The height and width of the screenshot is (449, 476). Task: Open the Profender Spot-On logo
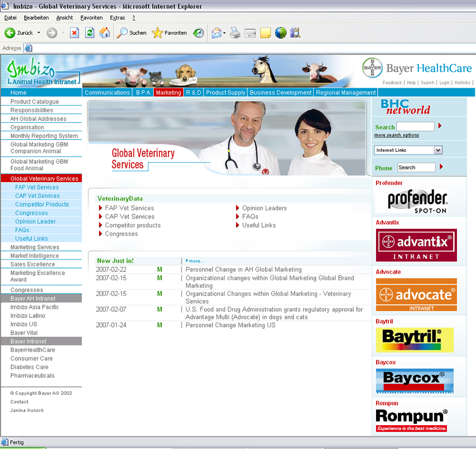[x=417, y=202]
